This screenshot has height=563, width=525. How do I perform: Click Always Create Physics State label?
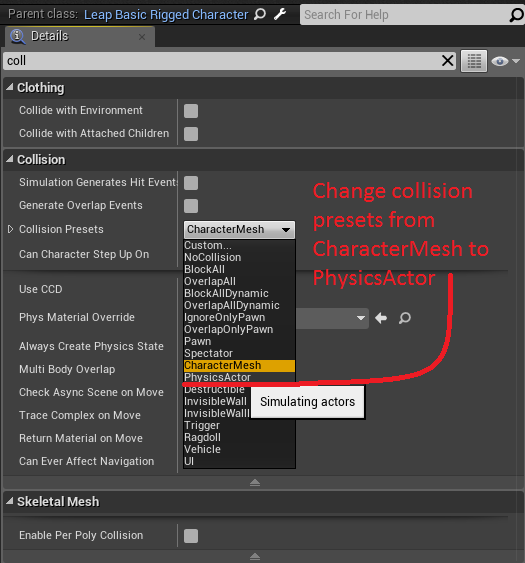pos(91,346)
